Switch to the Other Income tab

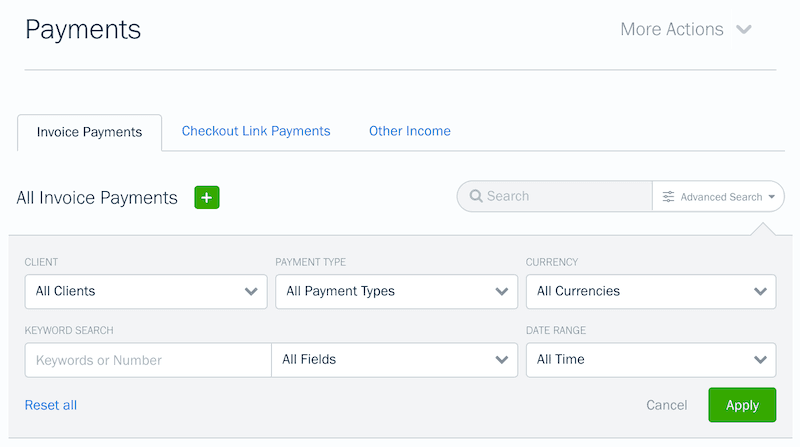409,131
